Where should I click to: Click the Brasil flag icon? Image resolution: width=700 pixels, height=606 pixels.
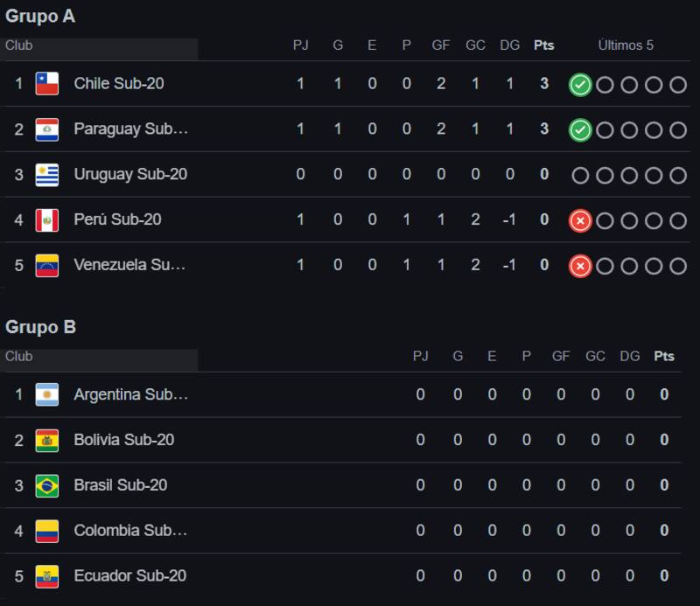pos(46,485)
